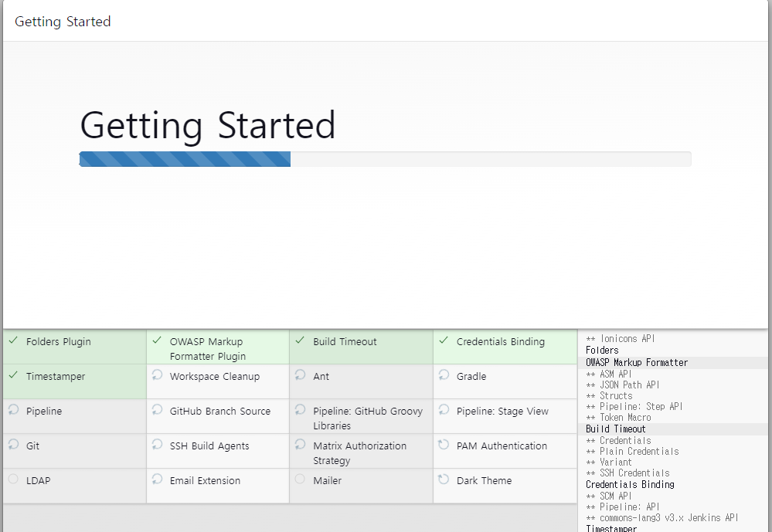This screenshot has width=772, height=532.
Task: Click 'OWASP Markup Formatter' in the install log
Action: [x=637, y=362]
